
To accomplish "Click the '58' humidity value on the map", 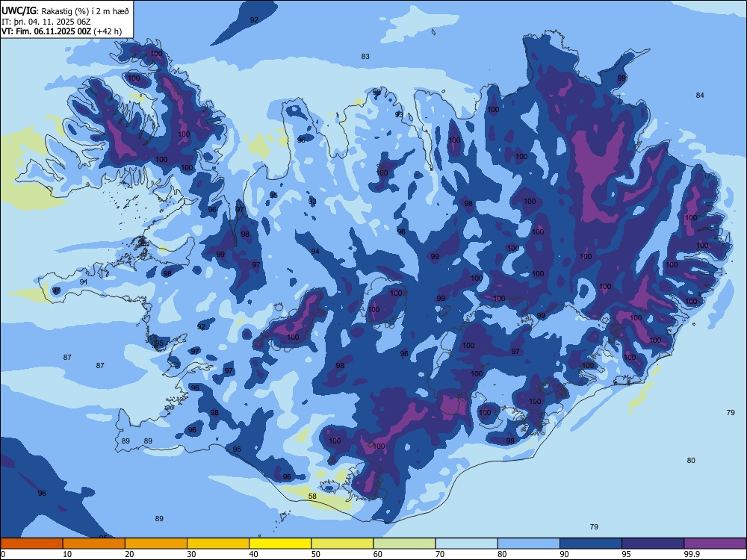I will [312, 497].
